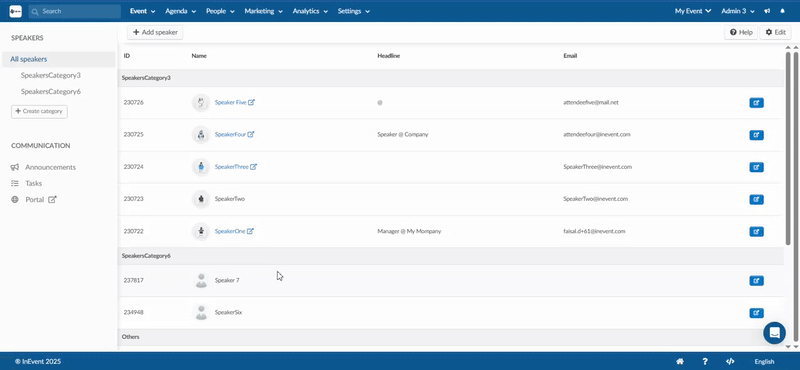
Task: Open external link icon beside SpeakerOne
Action: pos(250,231)
